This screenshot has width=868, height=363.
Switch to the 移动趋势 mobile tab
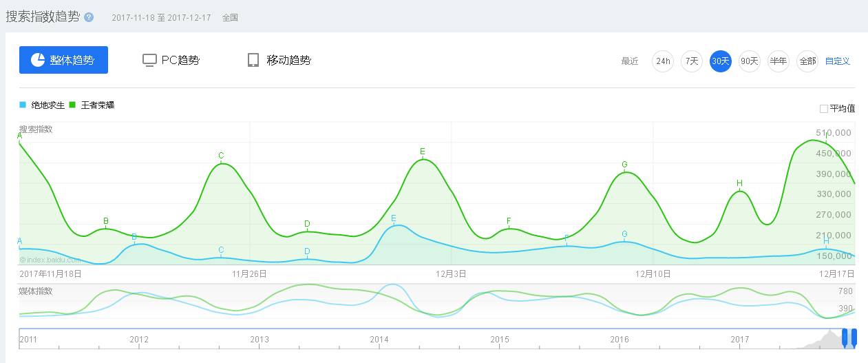coord(279,60)
